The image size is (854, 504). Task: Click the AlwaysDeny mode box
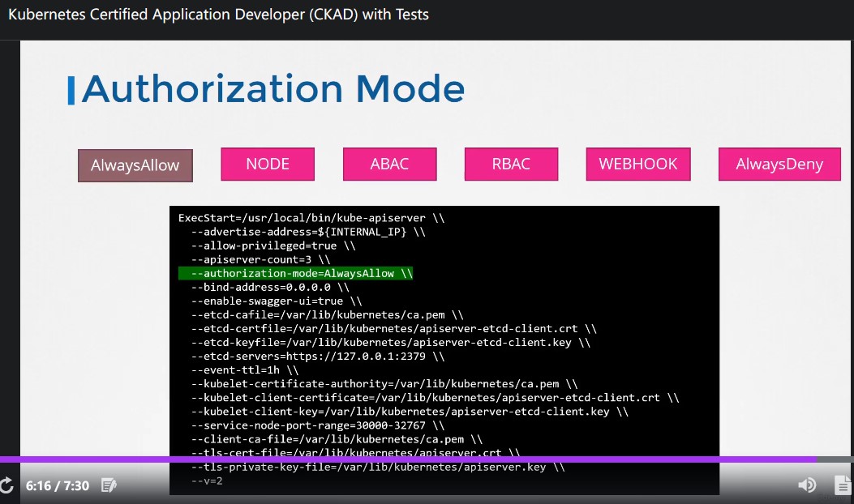click(779, 164)
